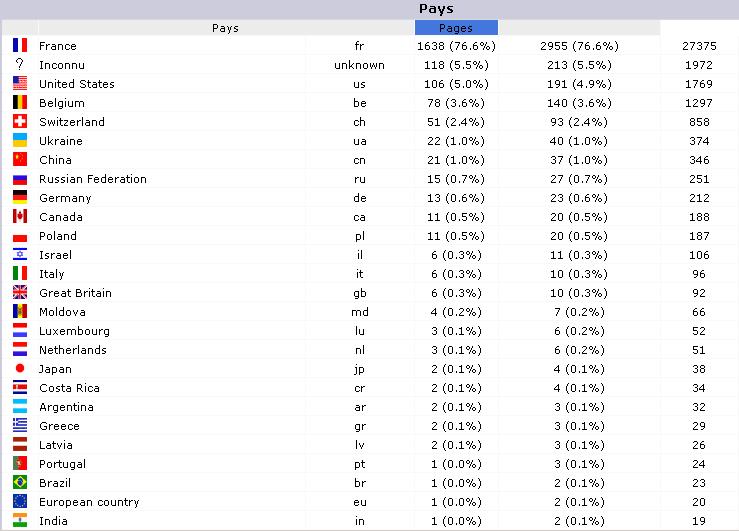The height and width of the screenshot is (531, 739).
Task: Click the Great Britain flag icon
Action: pyautogui.click(x=20, y=293)
